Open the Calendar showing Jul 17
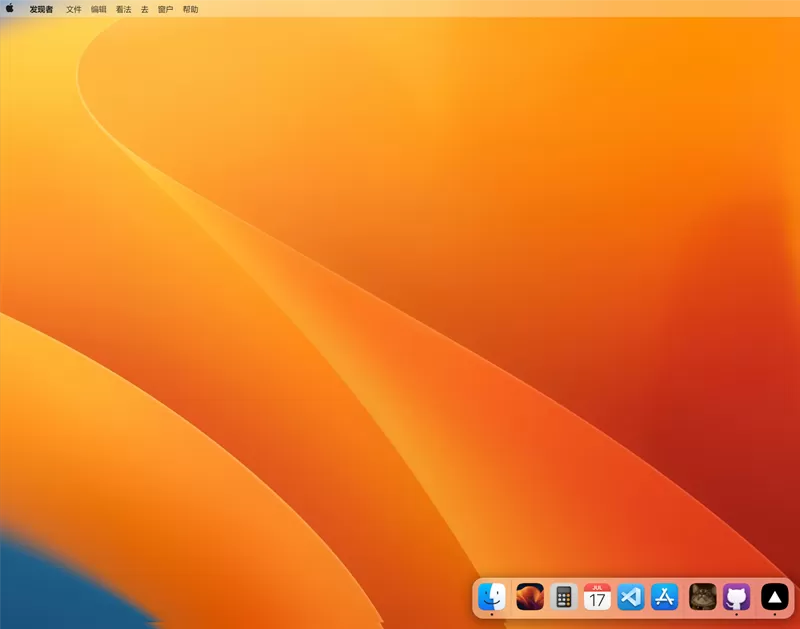800x629 pixels. click(x=597, y=597)
